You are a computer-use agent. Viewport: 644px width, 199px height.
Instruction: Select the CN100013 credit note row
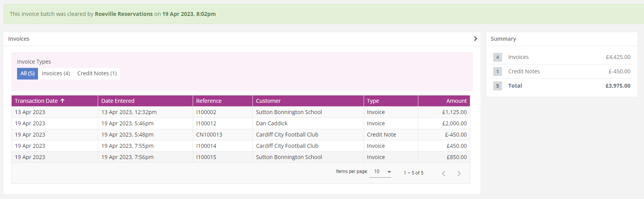tap(241, 135)
